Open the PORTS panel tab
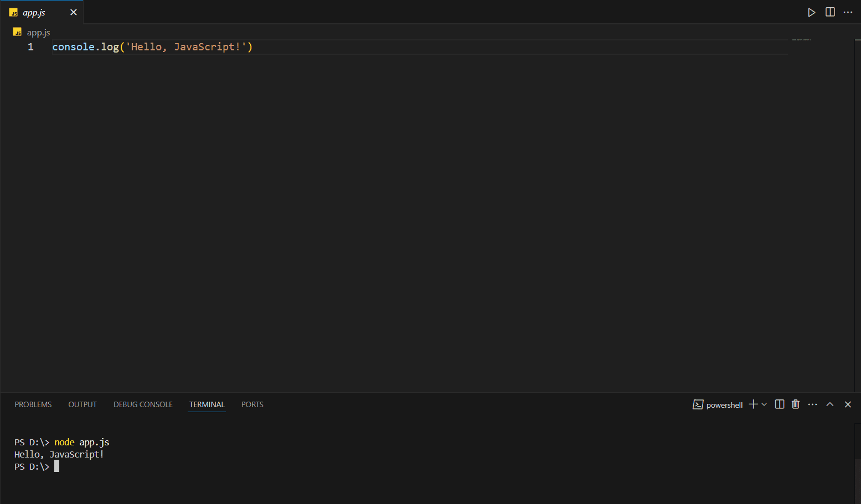 [252, 404]
